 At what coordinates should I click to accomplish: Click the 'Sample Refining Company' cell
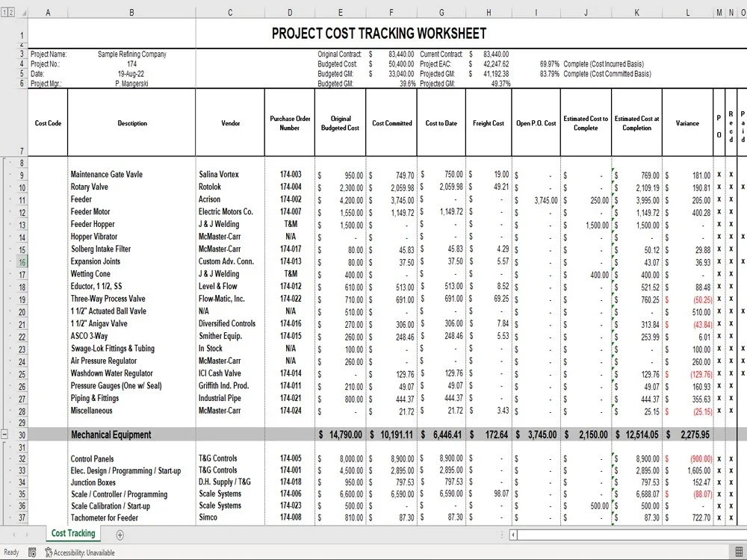click(132, 55)
